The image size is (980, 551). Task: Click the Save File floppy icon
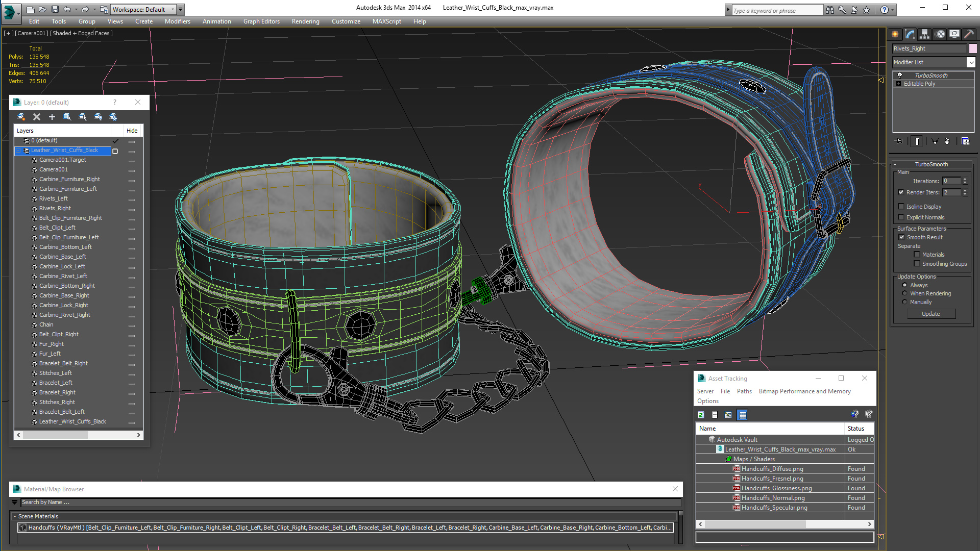55,9
